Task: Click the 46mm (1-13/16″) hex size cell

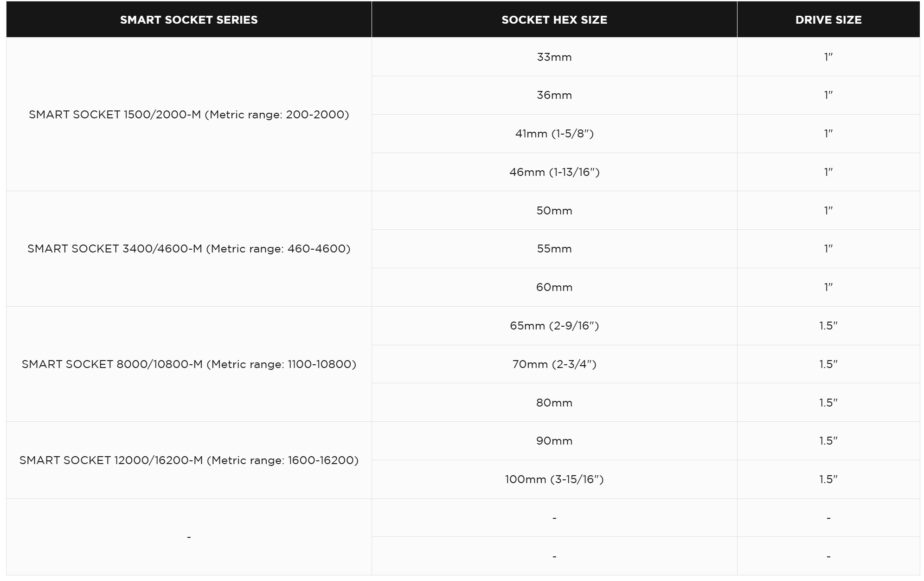Action: pos(554,172)
